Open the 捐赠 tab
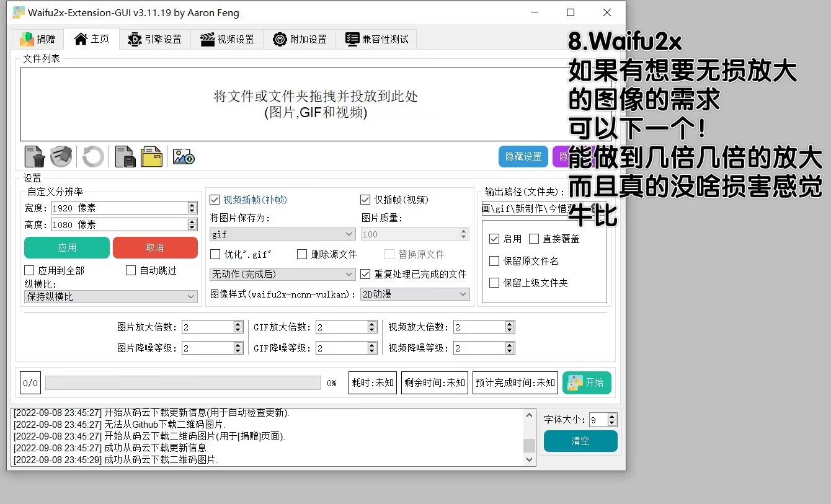The width and height of the screenshot is (831, 504). [38, 39]
